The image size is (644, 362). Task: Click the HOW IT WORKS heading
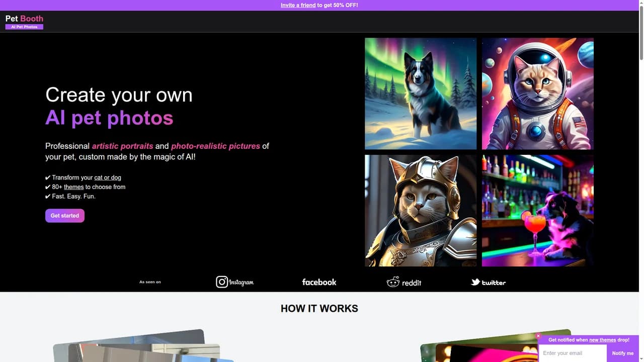pyautogui.click(x=319, y=309)
